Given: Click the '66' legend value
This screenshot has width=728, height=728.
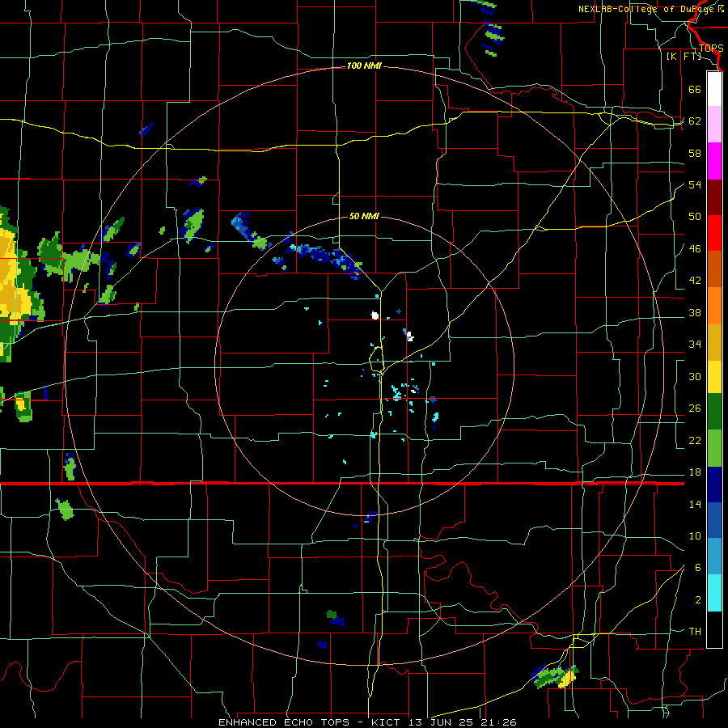Looking at the screenshot, I should [695, 89].
